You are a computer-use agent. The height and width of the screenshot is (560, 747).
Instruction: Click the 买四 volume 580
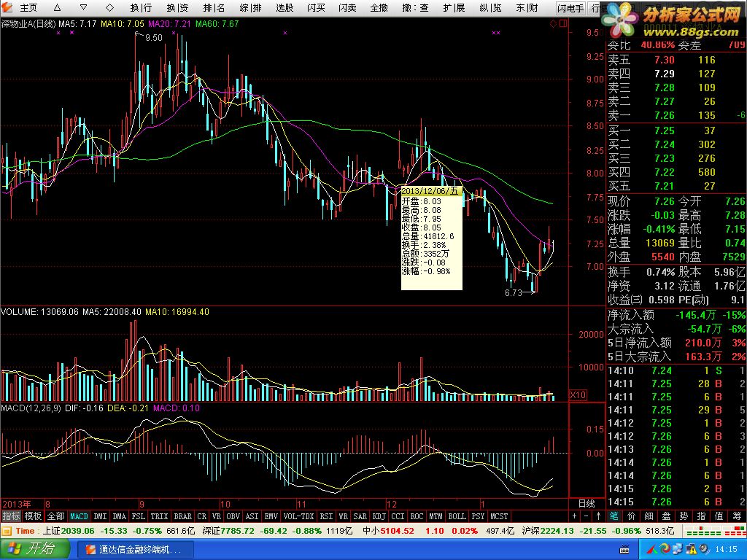[706, 172]
